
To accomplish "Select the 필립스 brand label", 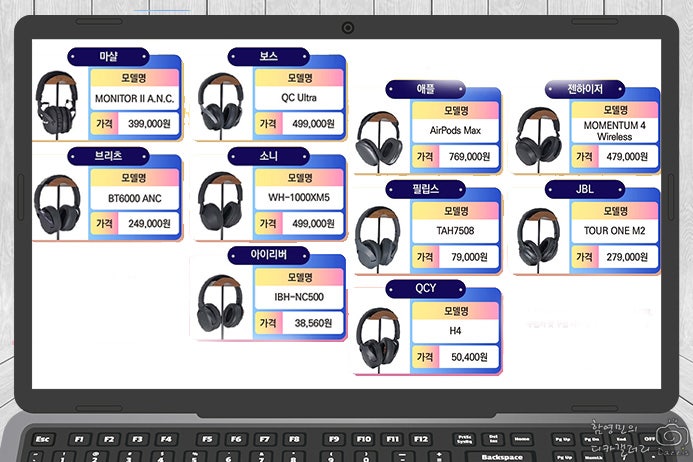I will click(425, 189).
